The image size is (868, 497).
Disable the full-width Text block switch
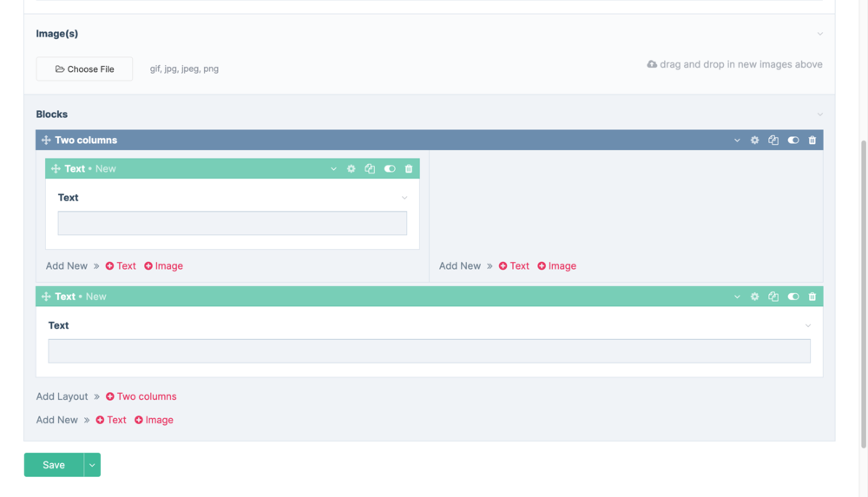pyautogui.click(x=793, y=297)
